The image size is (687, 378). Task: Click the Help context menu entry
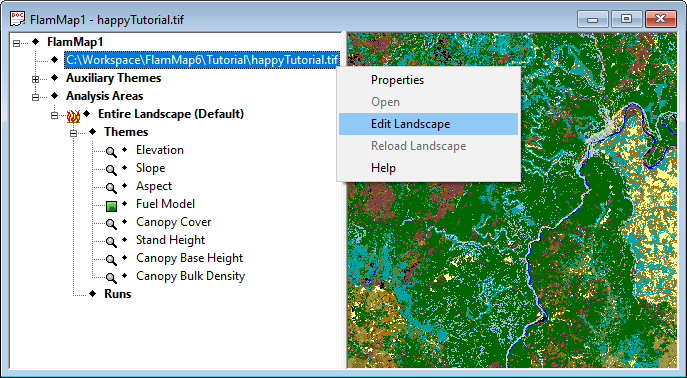click(428, 168)
